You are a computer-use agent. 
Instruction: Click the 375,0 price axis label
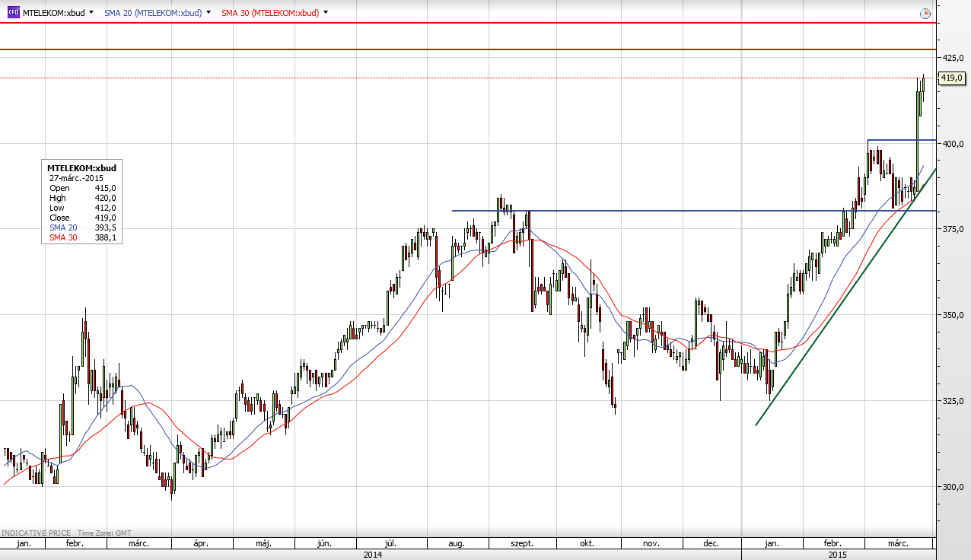click(x=953, y=229)
